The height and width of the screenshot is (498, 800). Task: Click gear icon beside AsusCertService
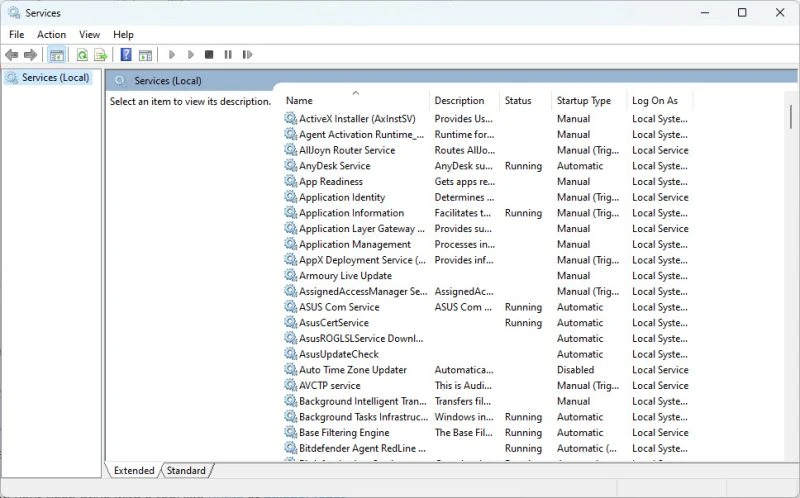tap(291, 322)
